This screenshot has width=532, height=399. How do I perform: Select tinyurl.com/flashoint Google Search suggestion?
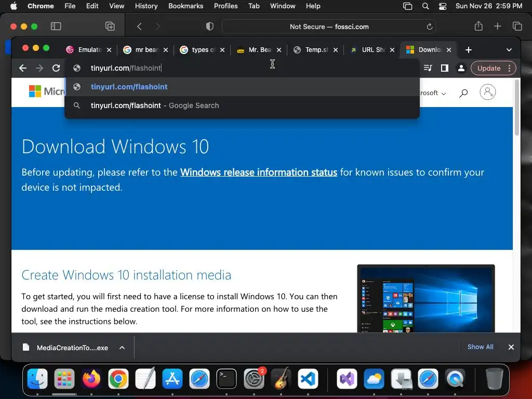pyautogui.click(x=242, y=105)
